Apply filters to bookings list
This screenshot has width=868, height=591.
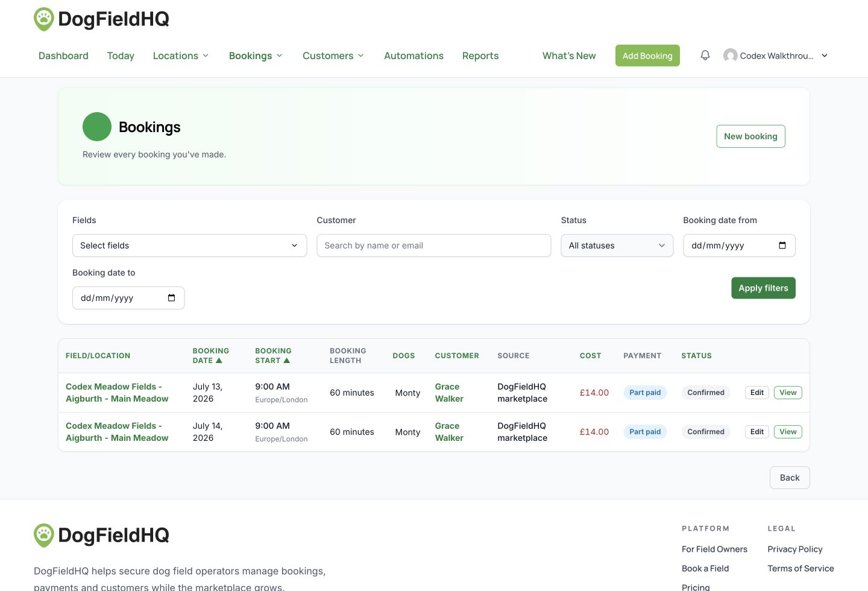pyautogui.click(x=763, y=288)
